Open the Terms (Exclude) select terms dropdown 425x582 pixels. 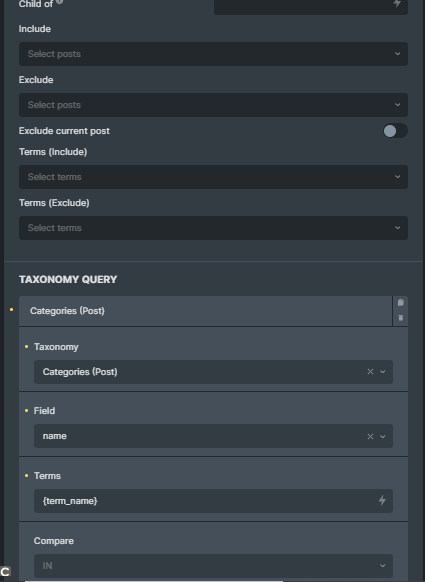click(213, 228)
